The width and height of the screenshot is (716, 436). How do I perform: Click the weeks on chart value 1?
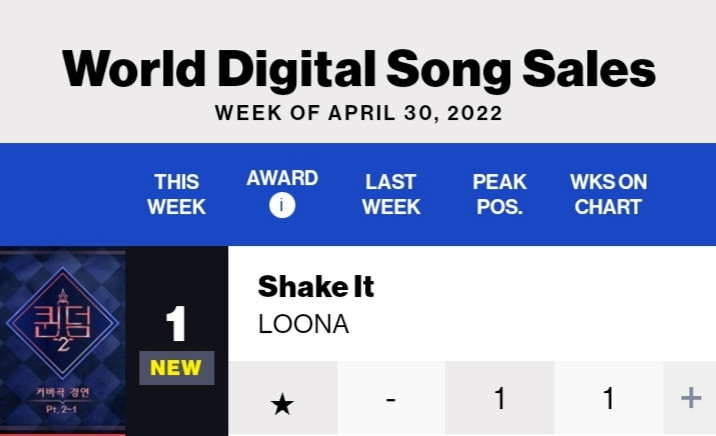click(x=608, y=398)
